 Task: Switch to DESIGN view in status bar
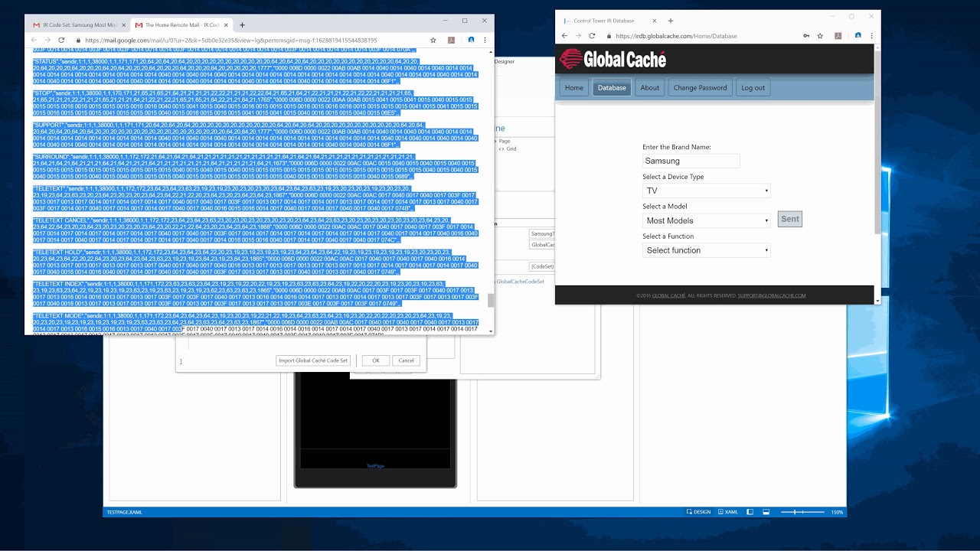coord(698,512)
